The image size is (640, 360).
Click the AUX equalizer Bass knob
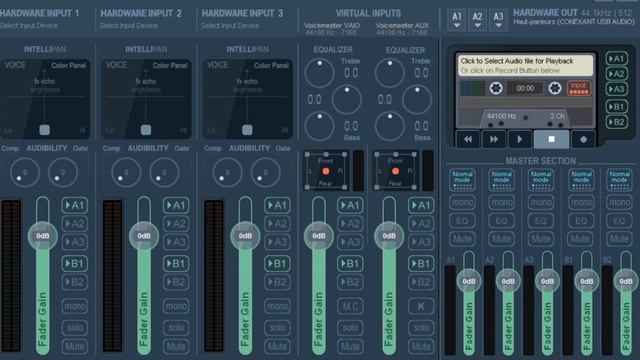pyautogui.click(x=389, y=126)
